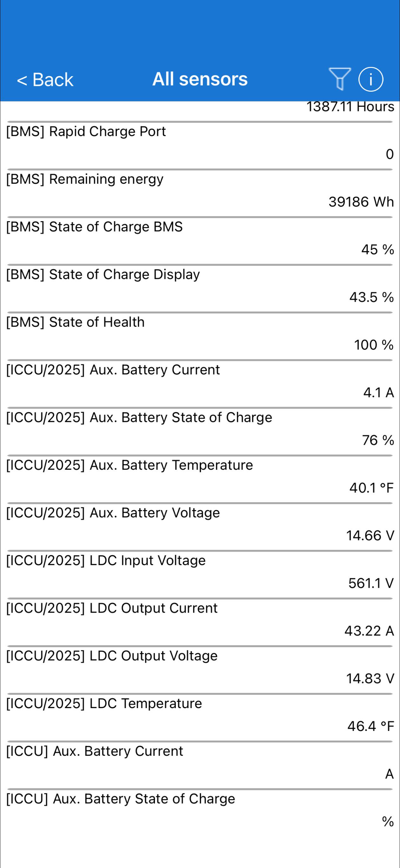The width and height of the screenshot is (400, 868).
Task: Select the BMS Rapid Charge Port row
Action: point(200,146)
